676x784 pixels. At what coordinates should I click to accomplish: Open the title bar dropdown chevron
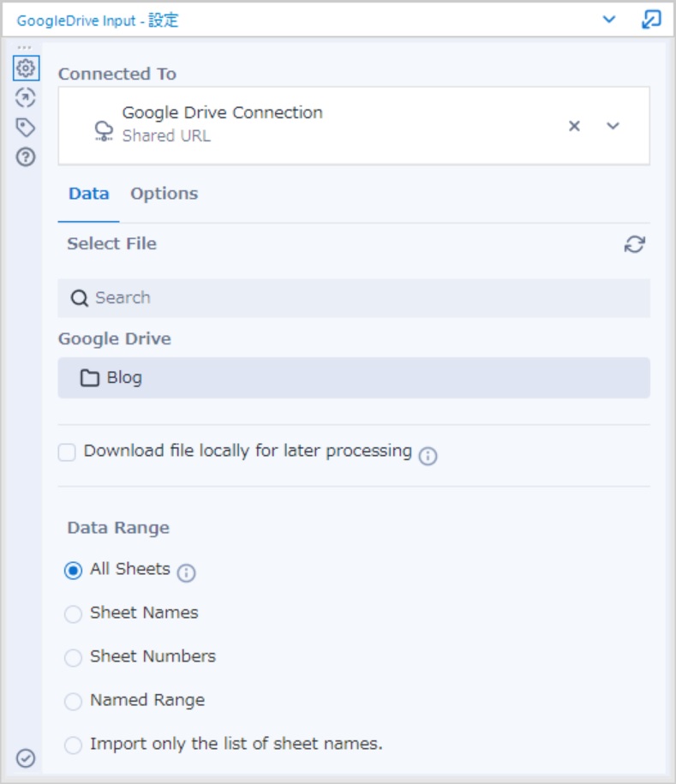pos(609,20)
